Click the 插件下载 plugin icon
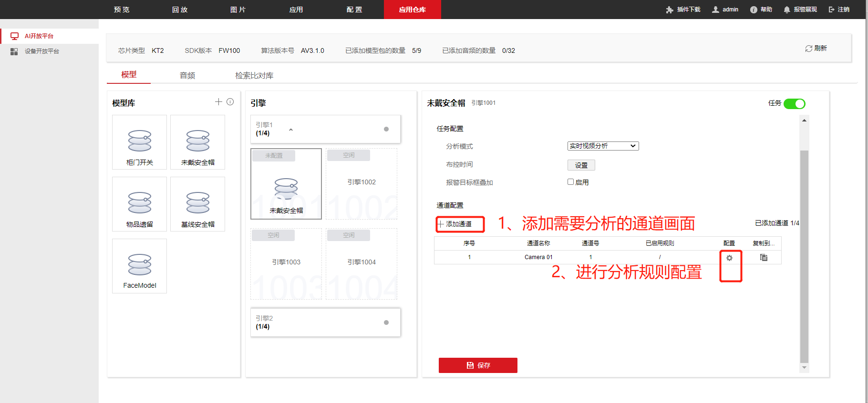Image resolution: width=868 pixels, height=403 pixels. (670, 10)
